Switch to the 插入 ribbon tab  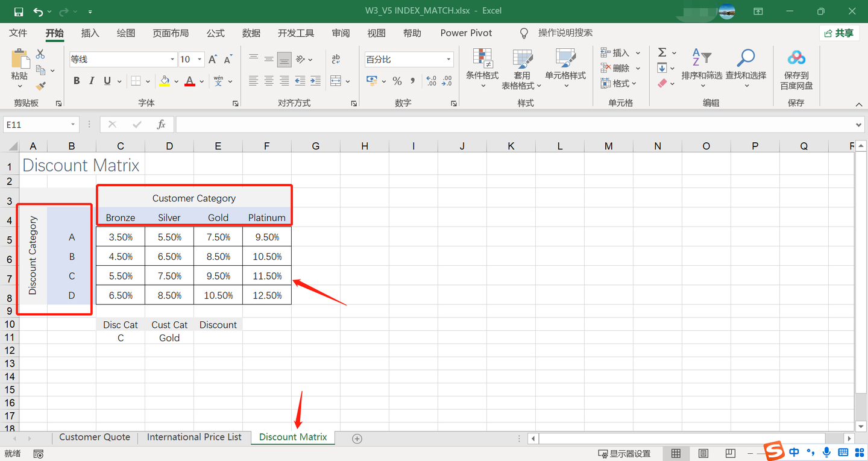click(x=90, y=33)
